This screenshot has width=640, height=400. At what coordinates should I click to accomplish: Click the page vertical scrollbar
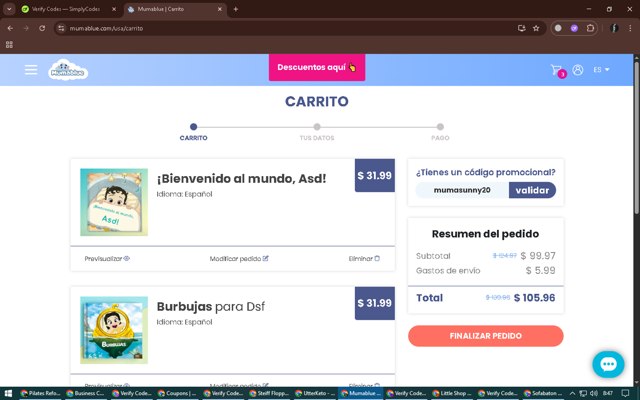coord(636,137)
